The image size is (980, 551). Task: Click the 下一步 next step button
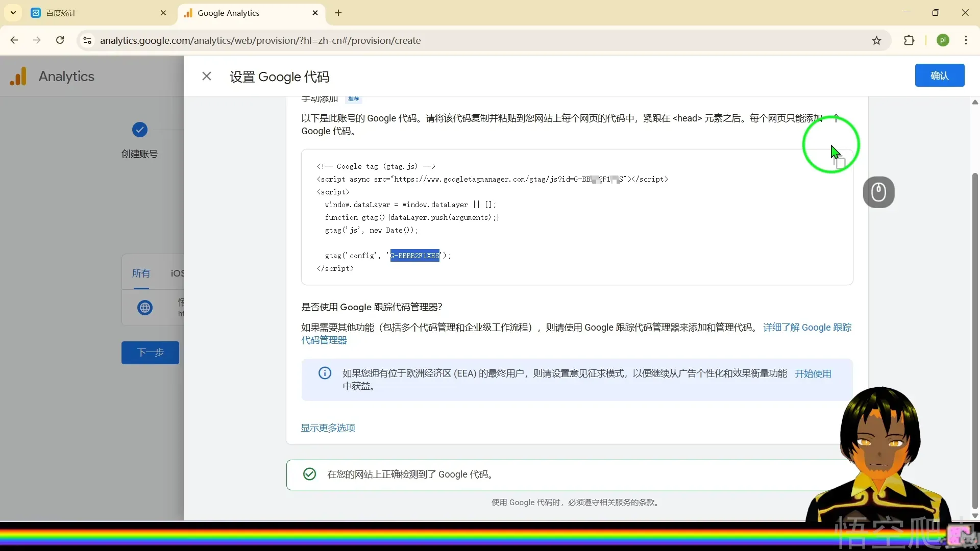tap(150, 353)
